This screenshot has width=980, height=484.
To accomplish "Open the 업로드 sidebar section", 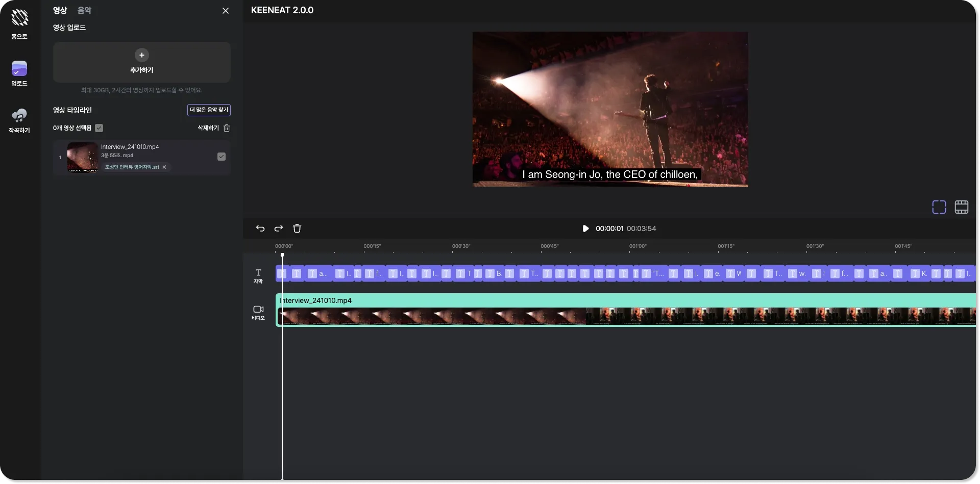I will [19, 73].
